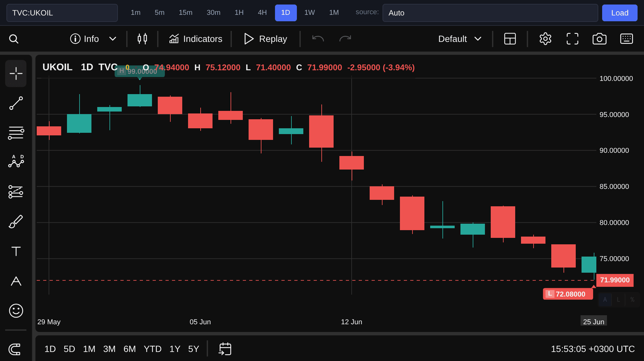Click the high marker label 99.00000

click(139, 71)
